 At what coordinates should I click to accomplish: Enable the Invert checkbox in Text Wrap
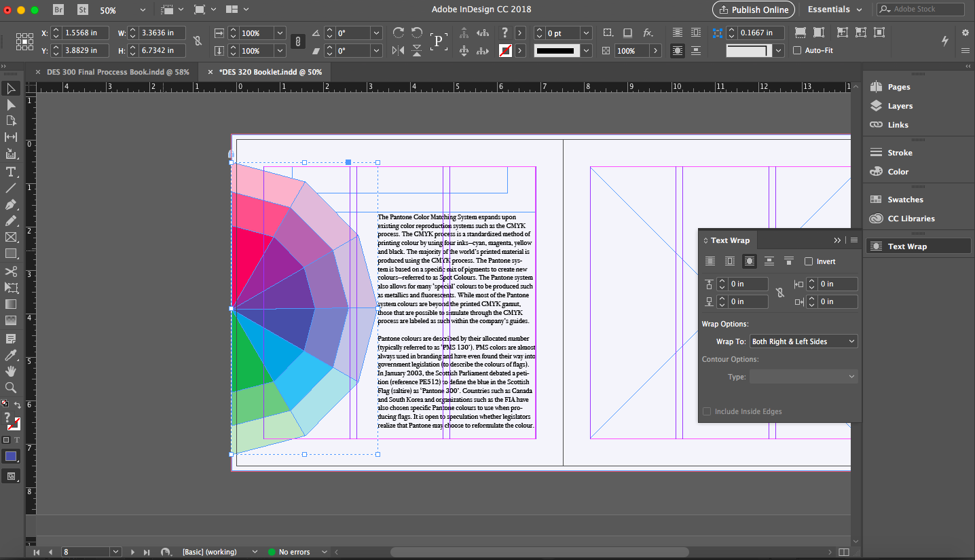808,261
